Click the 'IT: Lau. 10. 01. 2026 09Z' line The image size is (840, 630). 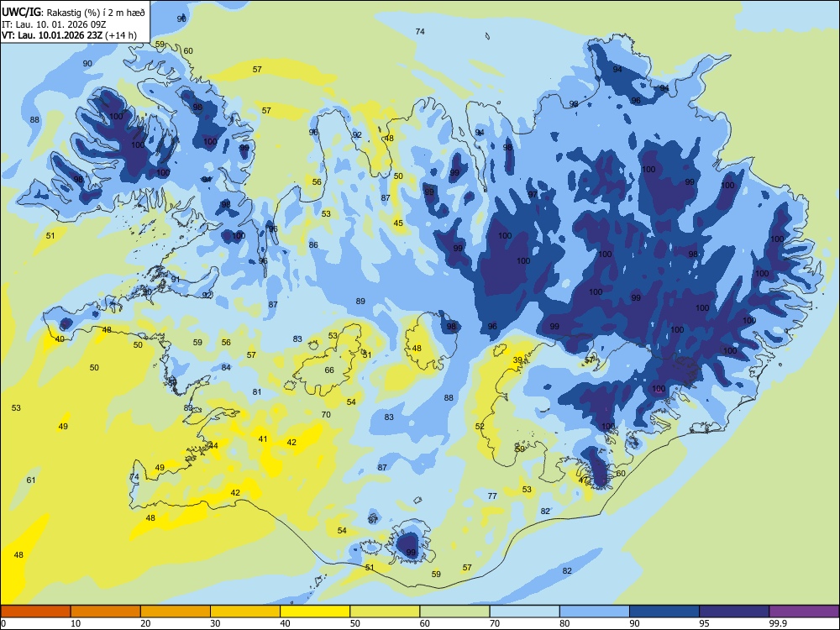point(54,24)
